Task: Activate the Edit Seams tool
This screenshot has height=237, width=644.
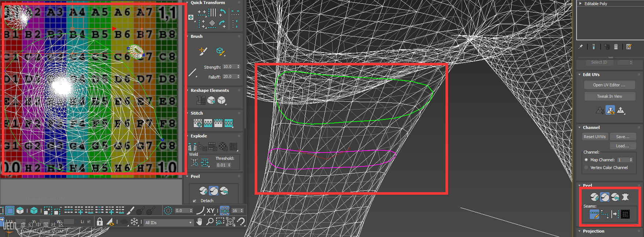Action: (x=594, y=214)
